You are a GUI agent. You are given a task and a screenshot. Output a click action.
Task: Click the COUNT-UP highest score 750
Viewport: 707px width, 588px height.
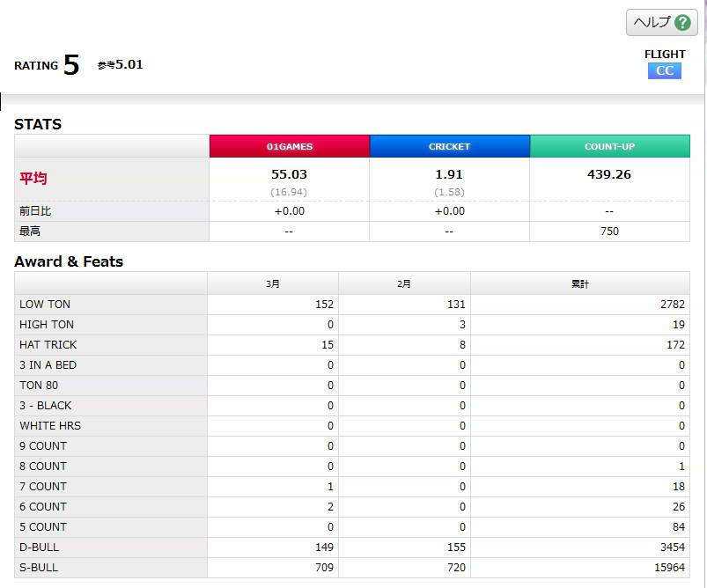(x=609, y=232)
